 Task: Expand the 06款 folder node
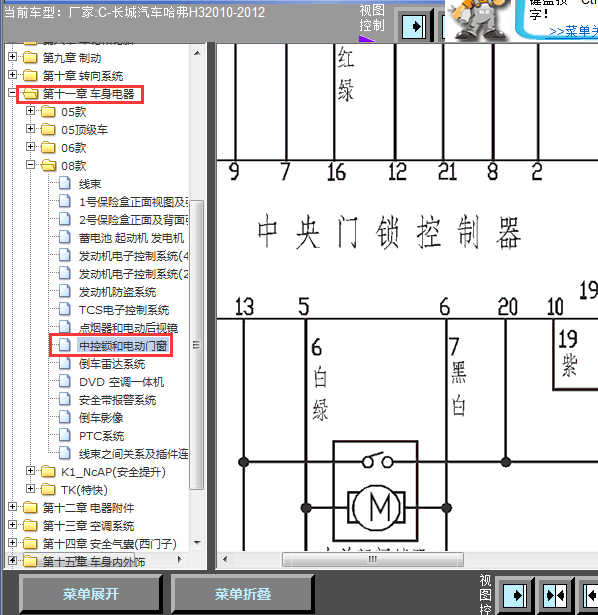[31, 147]
